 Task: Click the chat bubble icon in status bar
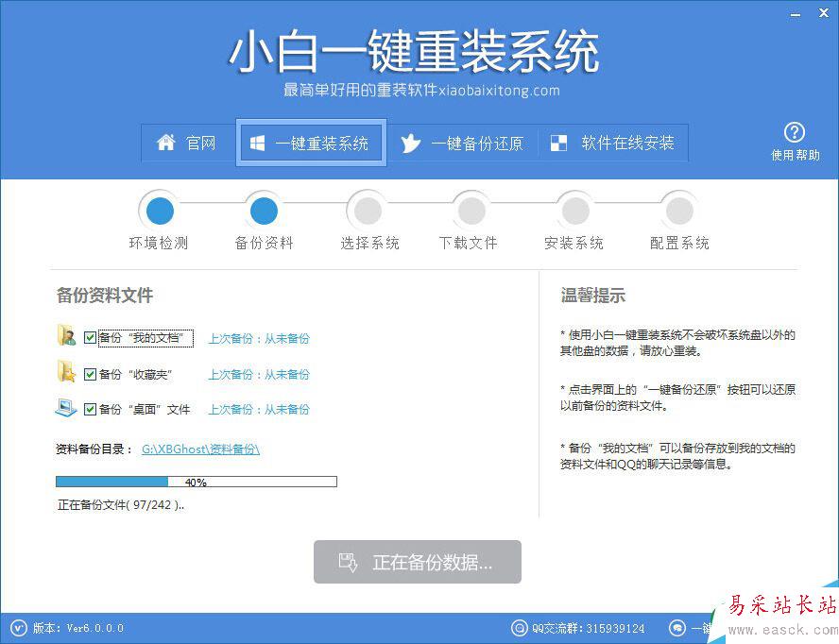pyautogui.click(x=677, y=627)
